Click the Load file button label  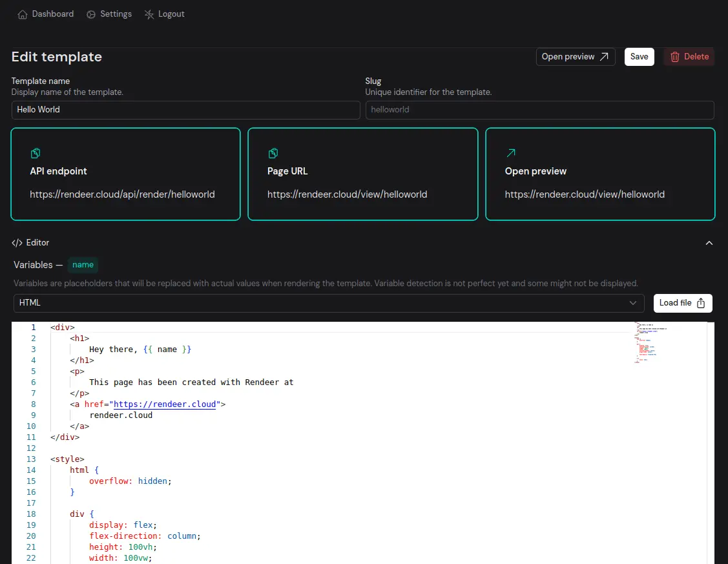[675, 302]
